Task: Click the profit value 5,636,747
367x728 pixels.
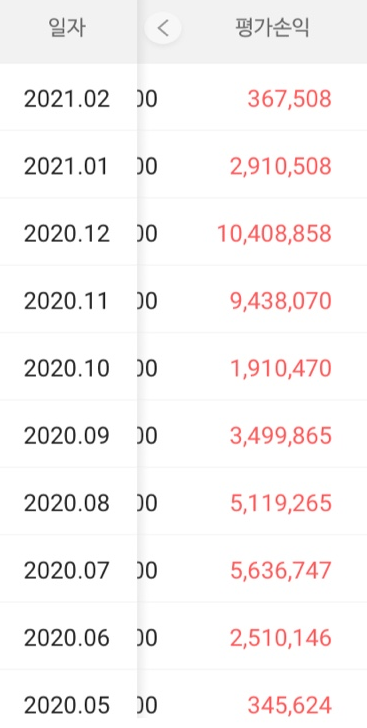Action: coord(281,571)
